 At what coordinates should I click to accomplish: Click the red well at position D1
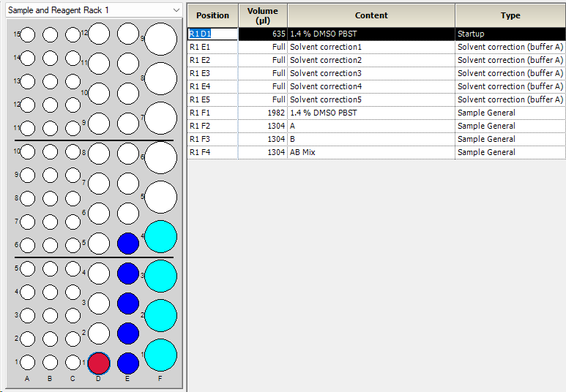(99, 363)
